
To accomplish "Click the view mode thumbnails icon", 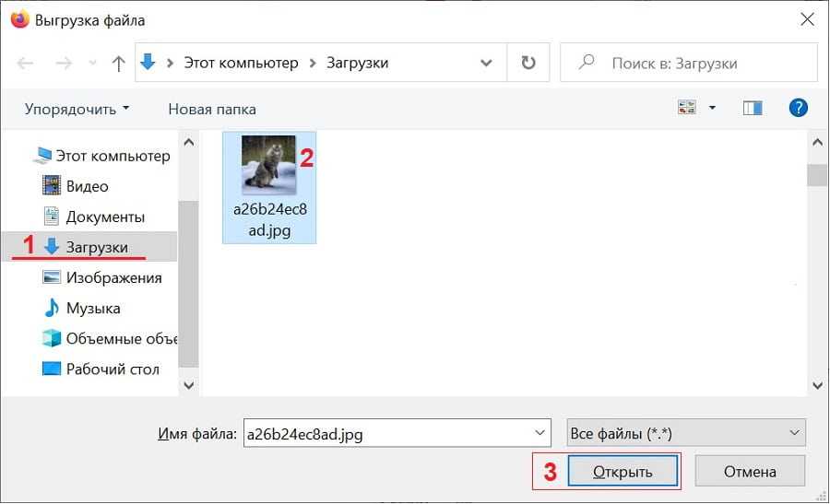I will click(687, 109).
